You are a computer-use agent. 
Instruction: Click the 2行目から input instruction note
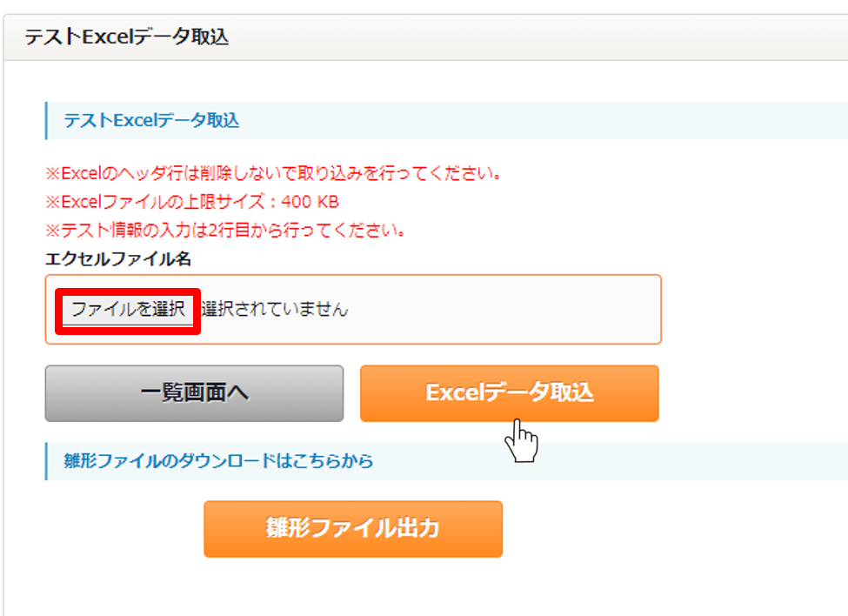pos(225,231)
